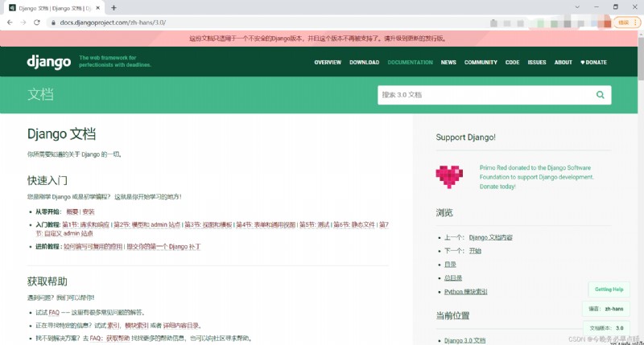Image resolution: width=644 pixels, height=345 pixels.
Task: Click the browser back arrow
Action: click(x=10, y=23)
